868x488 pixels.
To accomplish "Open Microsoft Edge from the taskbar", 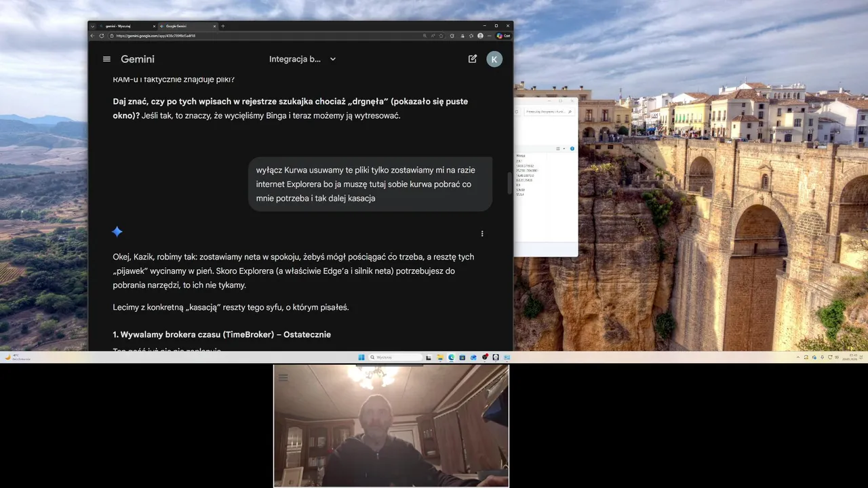I will (451, 357).
